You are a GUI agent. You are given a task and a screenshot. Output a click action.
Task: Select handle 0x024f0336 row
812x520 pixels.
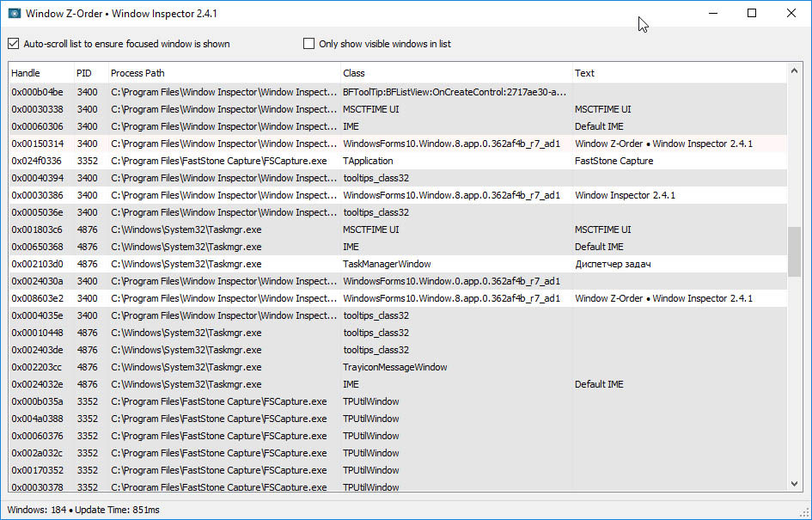[398, 161]
